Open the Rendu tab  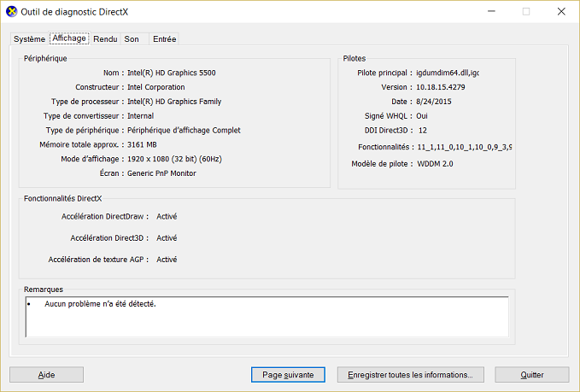pyautogui.click(x=105, y=39)
